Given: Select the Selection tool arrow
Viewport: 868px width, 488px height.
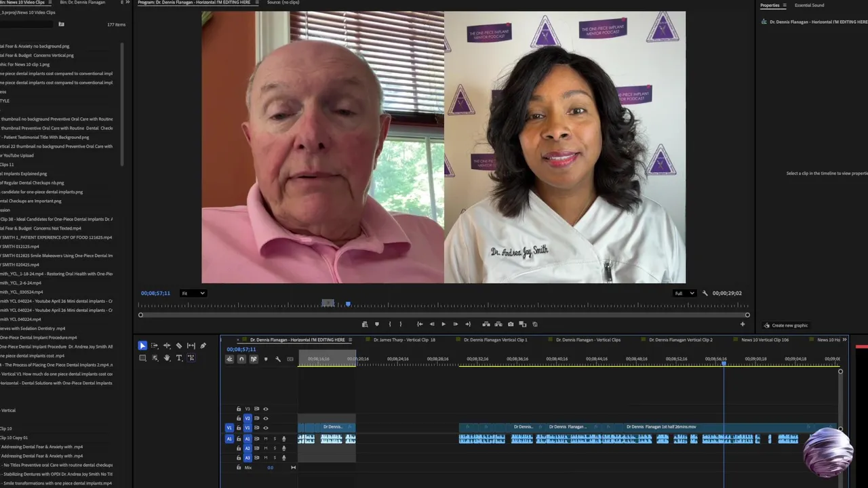Looking at the screenshot, I should pos(142,346).
